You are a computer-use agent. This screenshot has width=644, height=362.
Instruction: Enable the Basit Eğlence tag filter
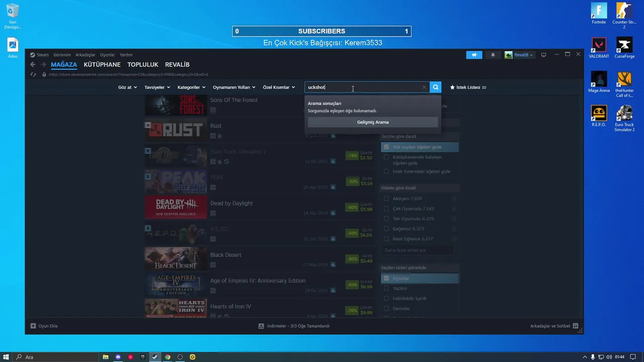[386, 239]
